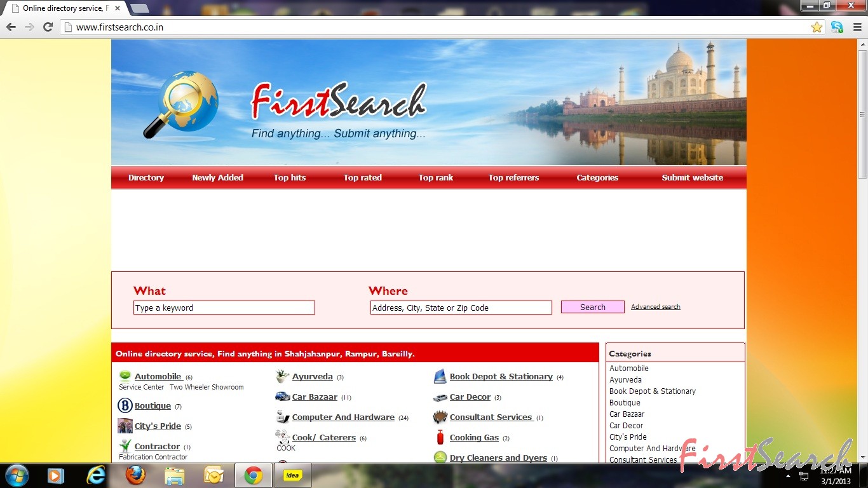This screenshot has height=488, width=868.
Task: Click the pink Search button
Action: [593, 307]
